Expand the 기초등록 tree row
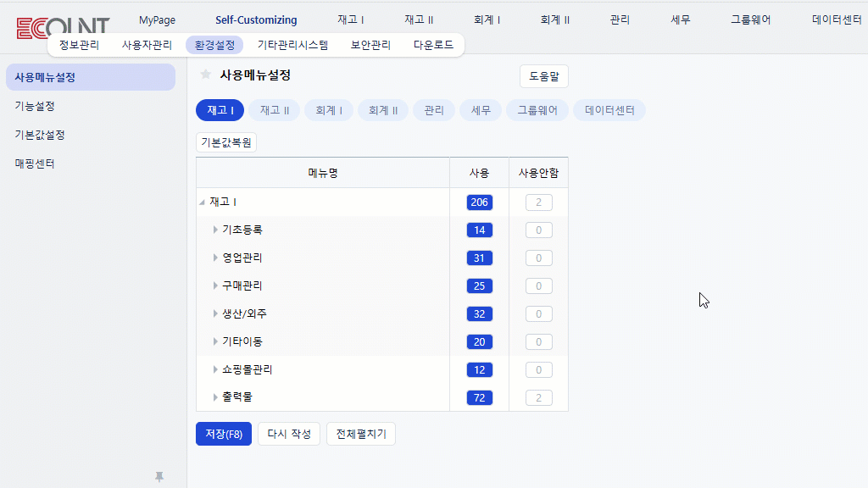 [215, 230]
